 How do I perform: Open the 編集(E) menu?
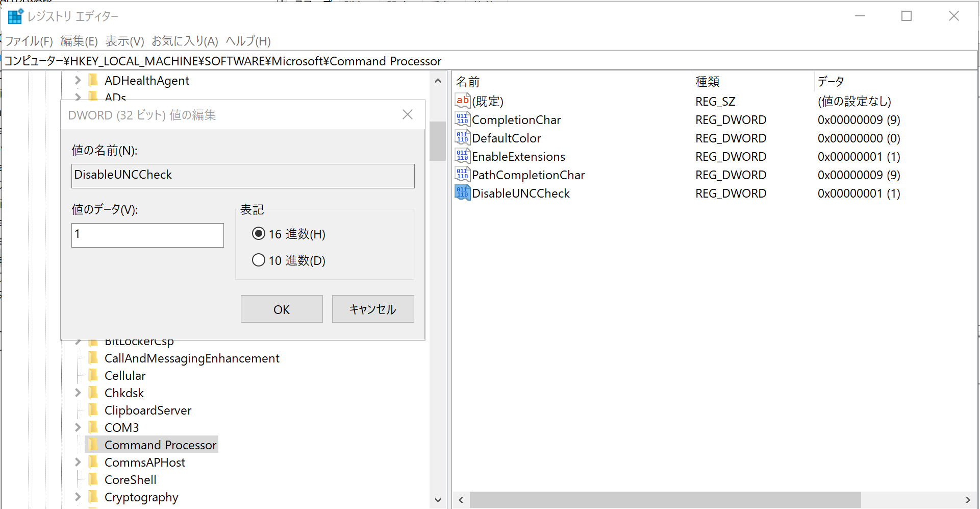tap(79, 41)
